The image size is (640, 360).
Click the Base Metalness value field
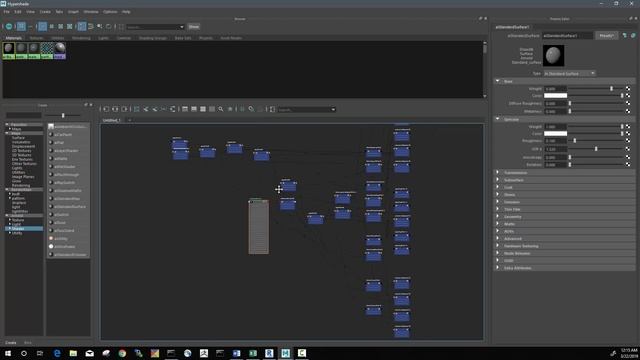(555, 111)
